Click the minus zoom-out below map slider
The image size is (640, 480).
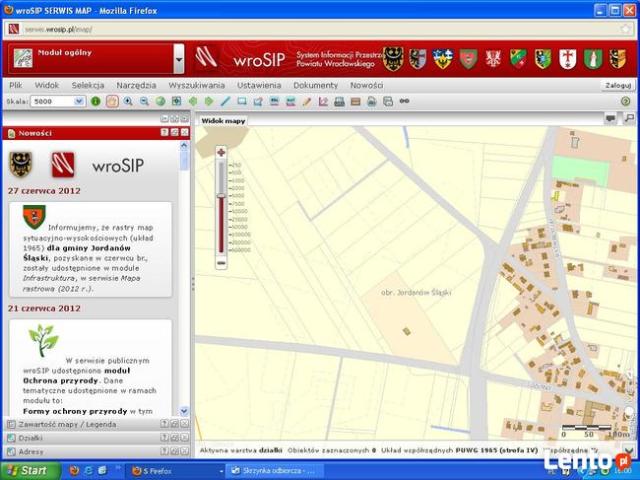point(221,262)
